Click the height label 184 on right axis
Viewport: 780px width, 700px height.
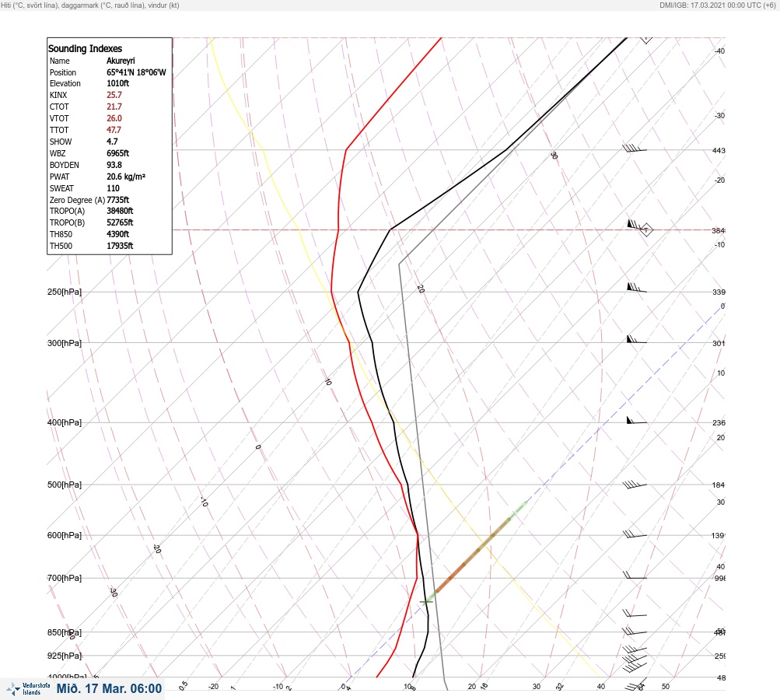(719, 485)
